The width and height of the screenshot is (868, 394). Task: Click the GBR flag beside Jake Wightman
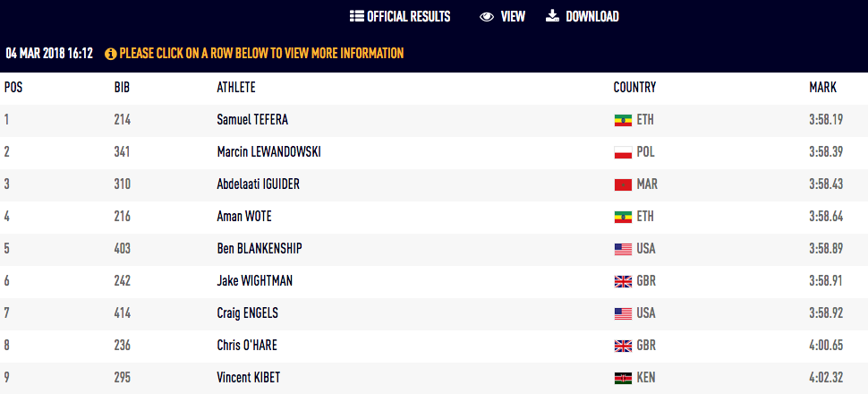(623, 281)
